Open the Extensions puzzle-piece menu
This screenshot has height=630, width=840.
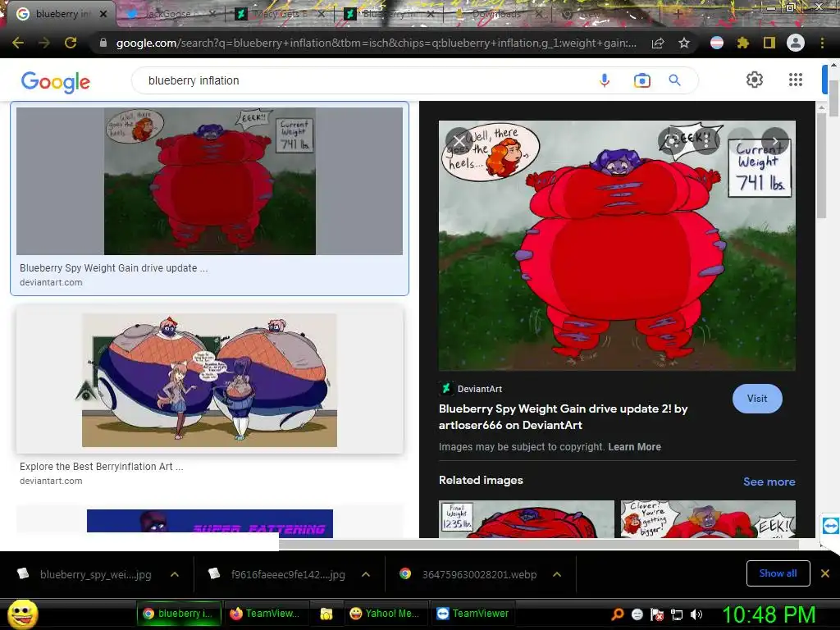743,43
